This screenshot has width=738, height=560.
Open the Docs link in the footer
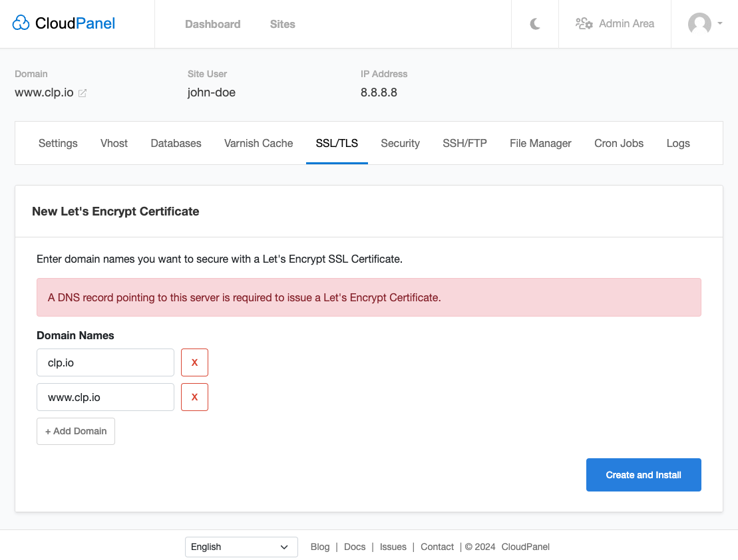click(x=355, y=547)
